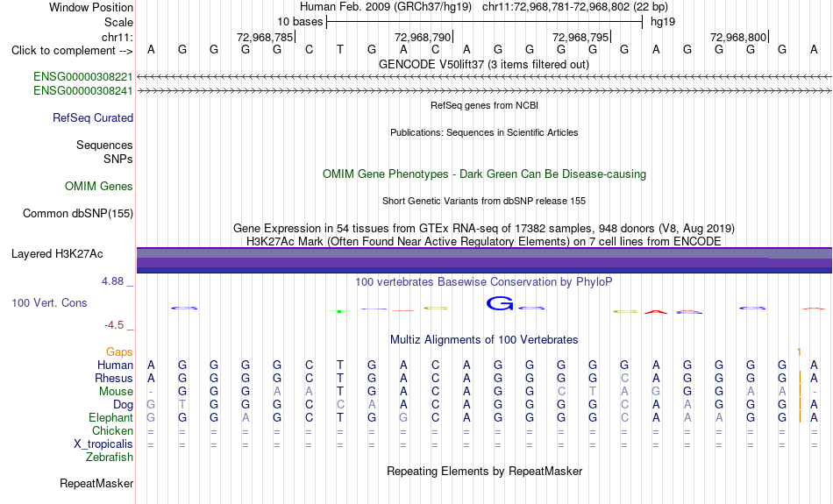Click the Scale label on the left

pyautogui.click(x=119, y=22)
